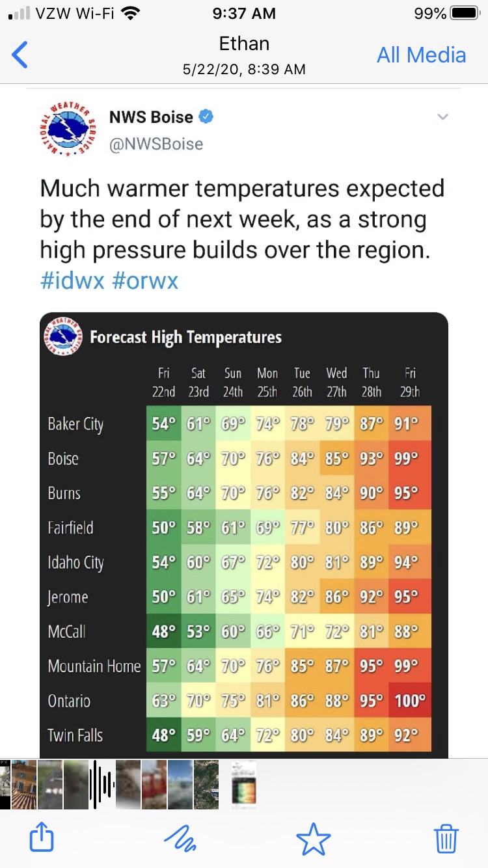
Task: Tap the back chevron arrow
Action: 21,55
